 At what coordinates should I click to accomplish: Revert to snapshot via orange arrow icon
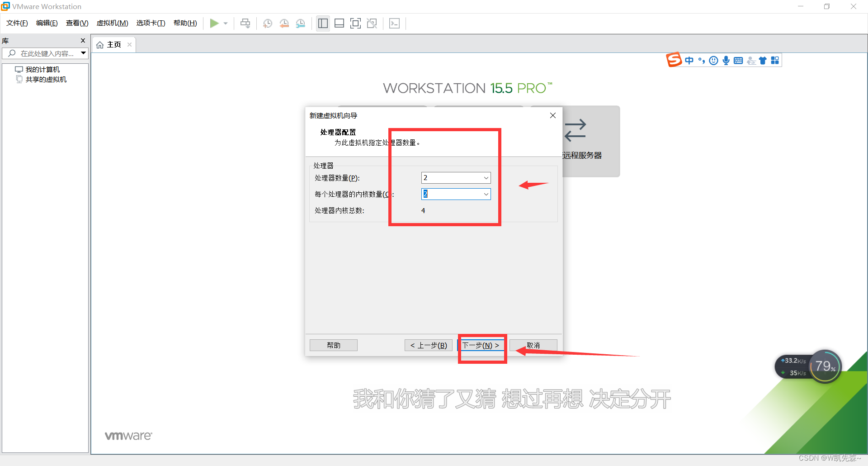pos(284,23)
